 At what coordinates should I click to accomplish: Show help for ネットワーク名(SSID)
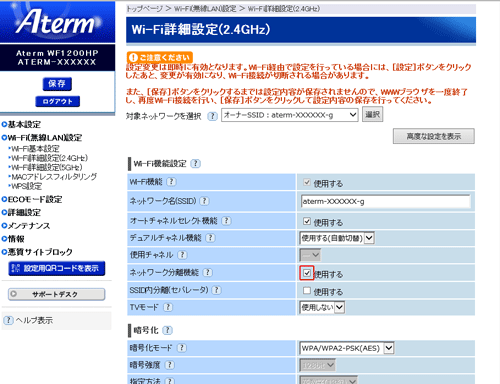point(204,201)
